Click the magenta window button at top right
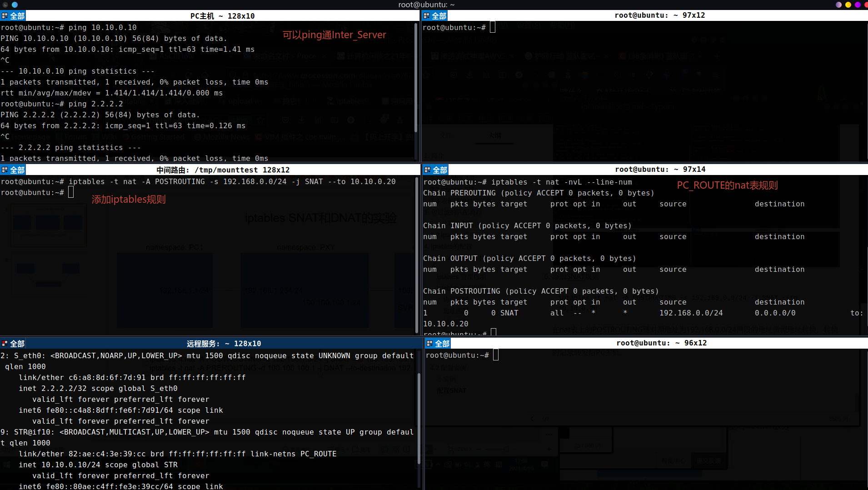This screenshot has width=868, height=490. 858,5
